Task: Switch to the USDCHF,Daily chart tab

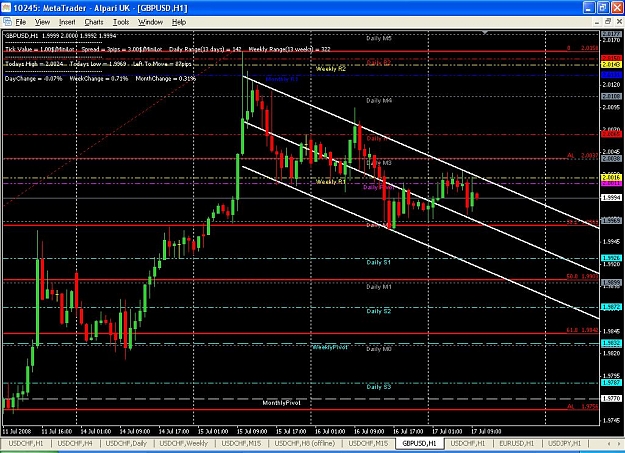Action: pos(126,443)
